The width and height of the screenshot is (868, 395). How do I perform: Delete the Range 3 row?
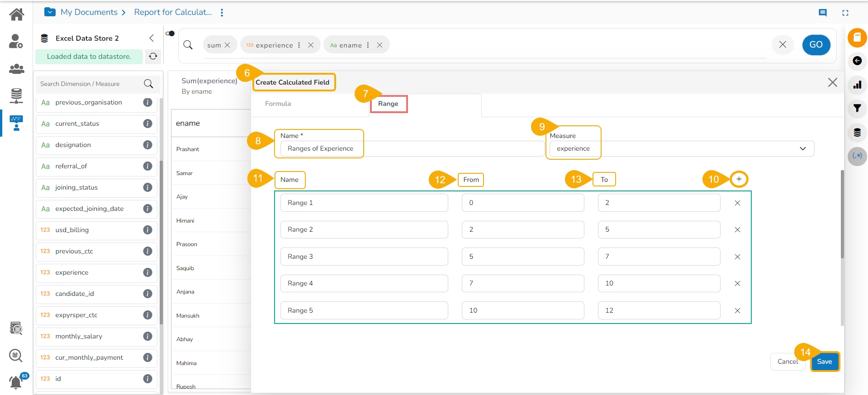point(737,257)
